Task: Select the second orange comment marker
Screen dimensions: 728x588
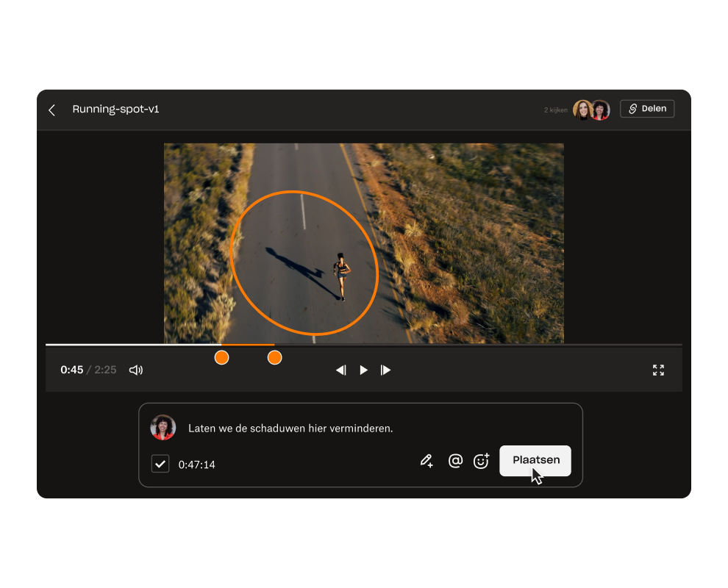Action: coord(274,357)
